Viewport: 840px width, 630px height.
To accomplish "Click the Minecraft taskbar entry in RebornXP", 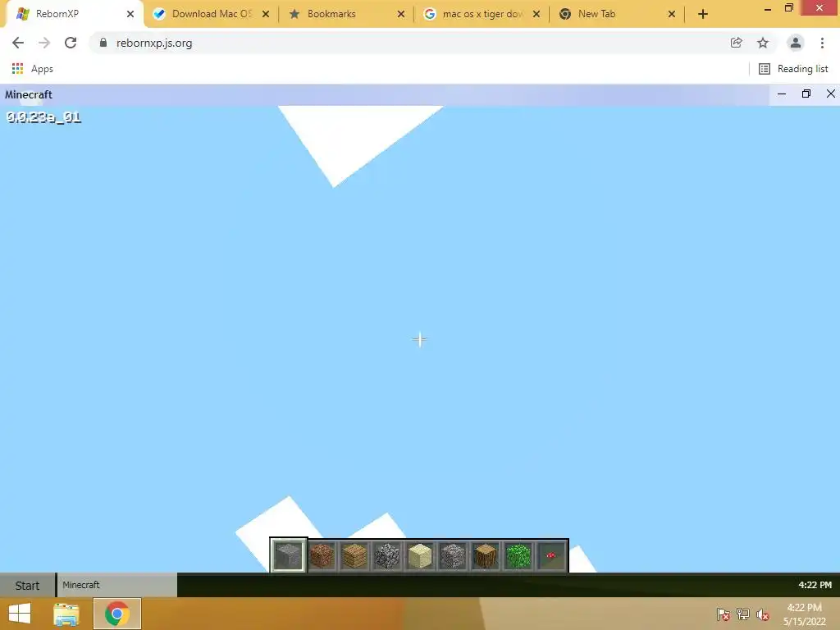I will point(116,585).
